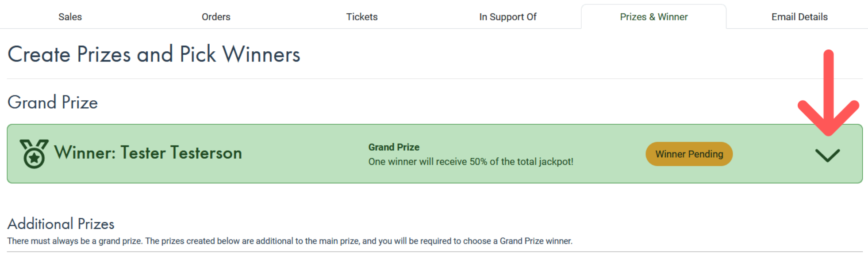Viewport: 868px width, 262px height.
Task: Click the Winner Pending status badge
Action: coord(689,154)
